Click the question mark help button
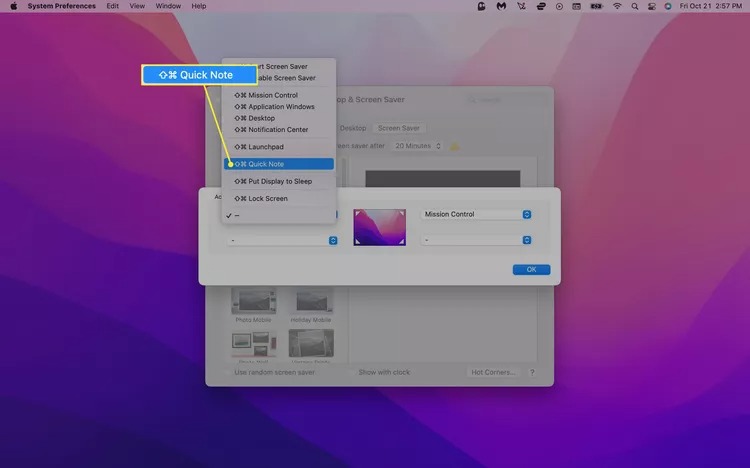 tap(532, 372)
